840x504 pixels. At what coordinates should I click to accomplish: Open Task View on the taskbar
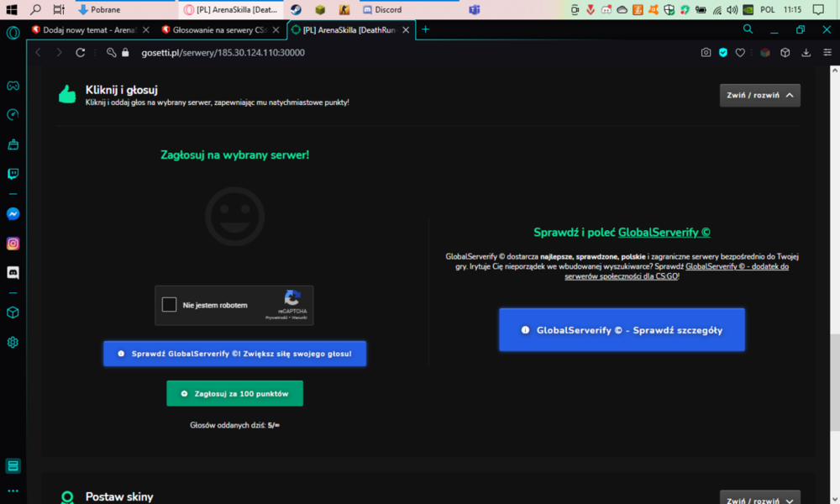point(59,9)
